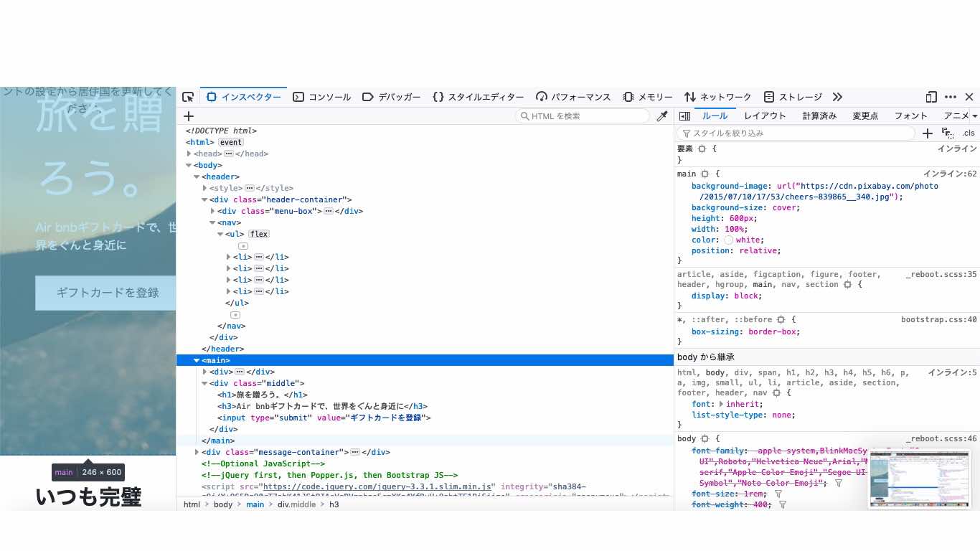Select h3 in the breadcrumb bar
The image size is (980, 551).
click(334, 504)
